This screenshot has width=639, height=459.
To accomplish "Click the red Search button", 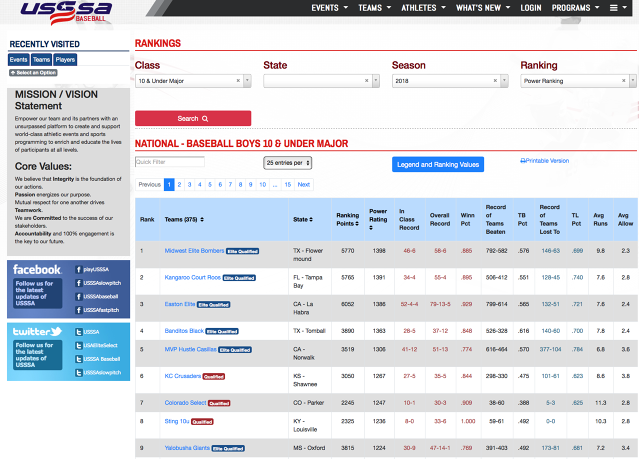I will pos(193,118).
